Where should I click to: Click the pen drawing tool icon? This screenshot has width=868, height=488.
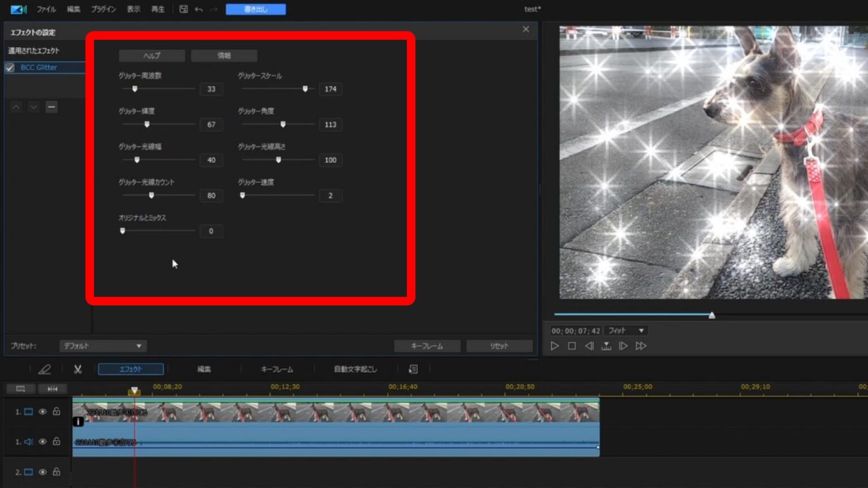tap(44, 369)
